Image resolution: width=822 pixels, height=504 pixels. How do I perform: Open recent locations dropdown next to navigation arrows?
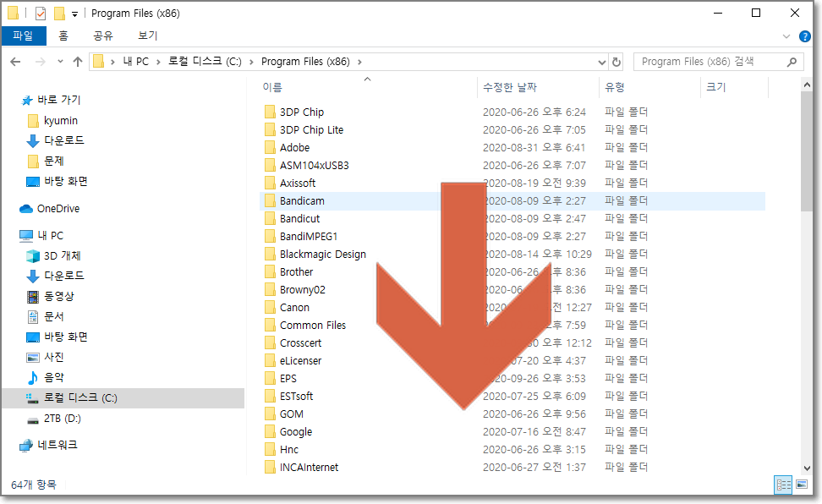(60, 62)
